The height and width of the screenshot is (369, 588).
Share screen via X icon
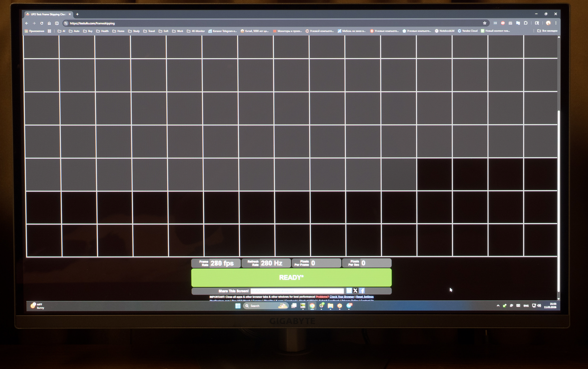(355, 291)
